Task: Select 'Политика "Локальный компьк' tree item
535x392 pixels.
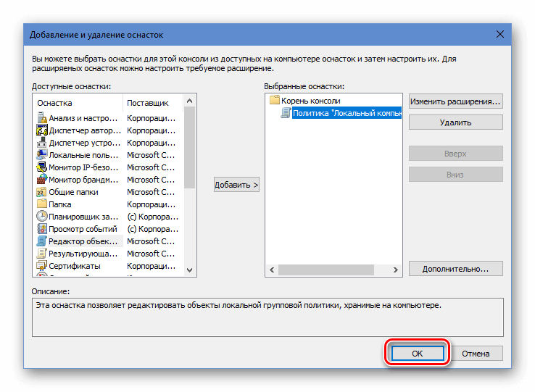Action: (x=347, y=113)
